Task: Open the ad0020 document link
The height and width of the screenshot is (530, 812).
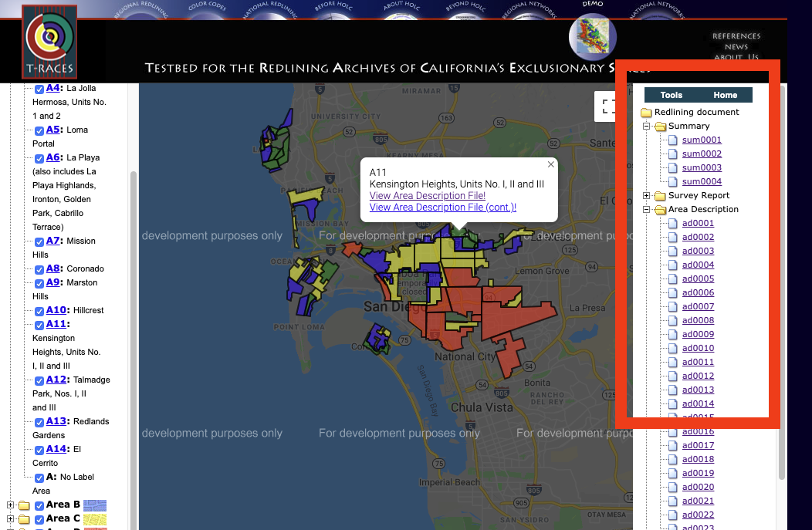Action: pyautogui.click(x=698, y=487)
